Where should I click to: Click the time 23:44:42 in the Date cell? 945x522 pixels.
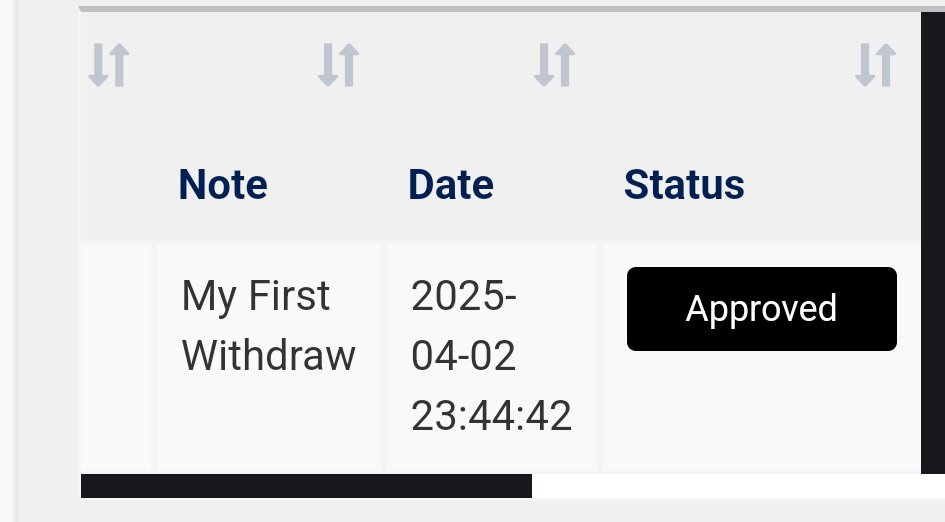point(491,416)
